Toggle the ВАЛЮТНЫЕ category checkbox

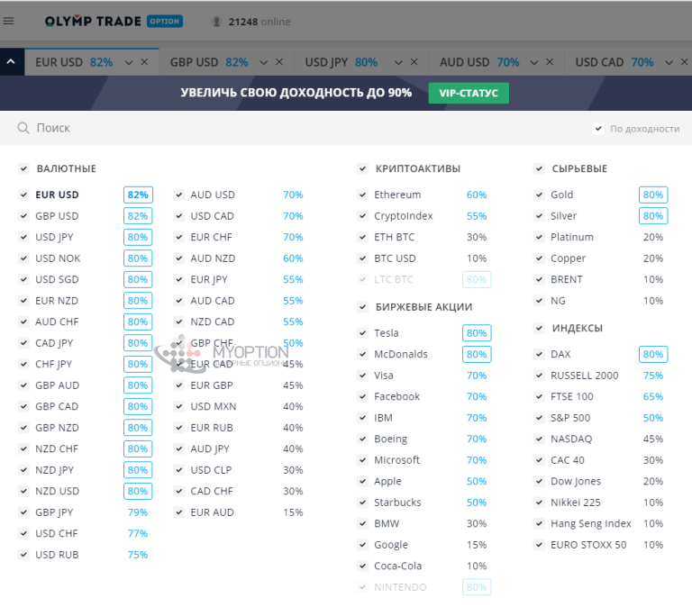(23, 168)
